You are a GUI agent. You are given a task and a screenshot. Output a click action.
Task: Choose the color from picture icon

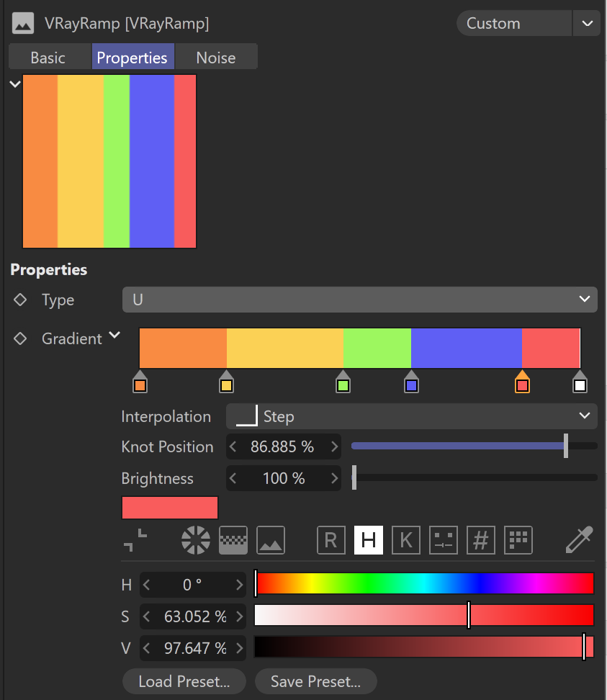[x=271, y=540]
